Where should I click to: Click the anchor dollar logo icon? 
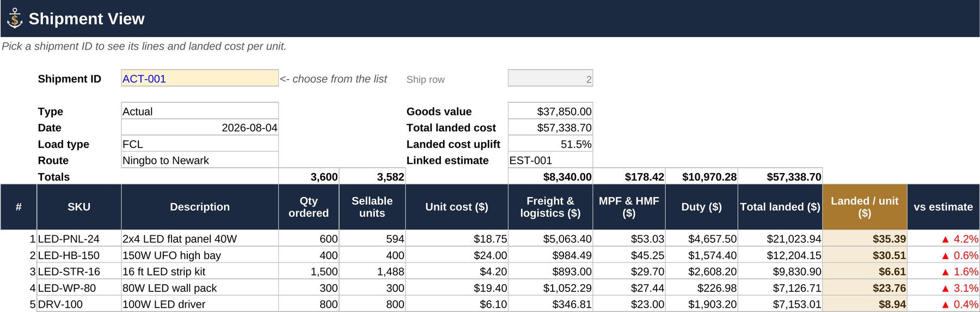click(15, 19)
